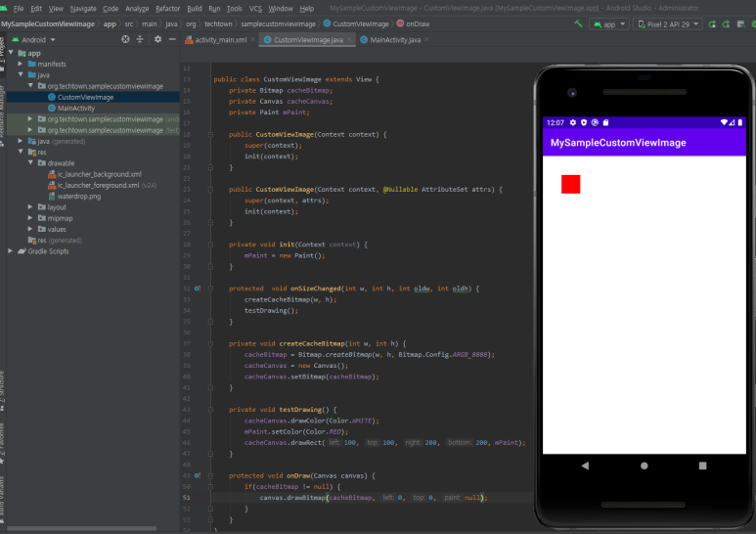Expand the mipmap folder
This screenshot has height=534, width=756.
point(30,218)
